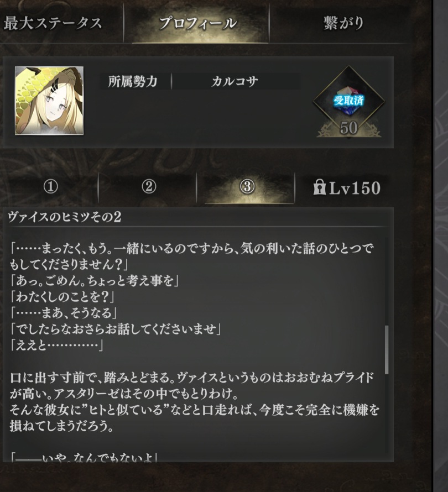Click the story text scrollbar handle
This screenshot has height=492, width=448.
(x=387, y=349)
